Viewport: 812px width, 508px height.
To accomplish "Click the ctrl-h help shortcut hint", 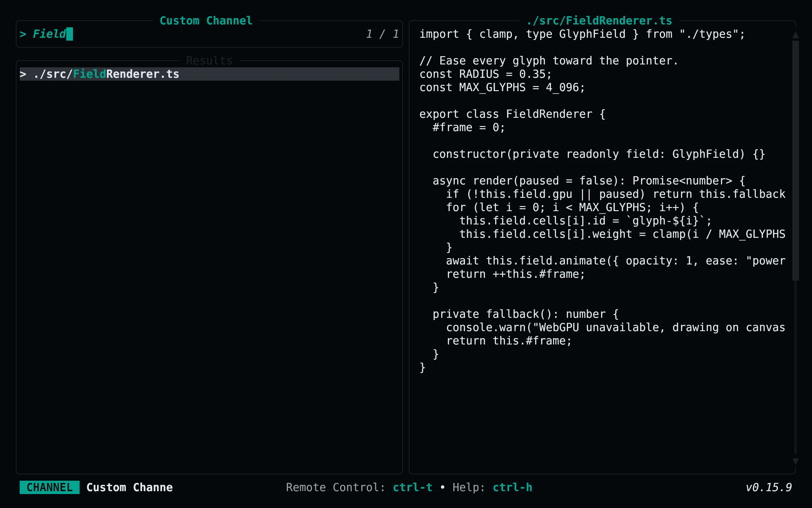I will 512,487.
